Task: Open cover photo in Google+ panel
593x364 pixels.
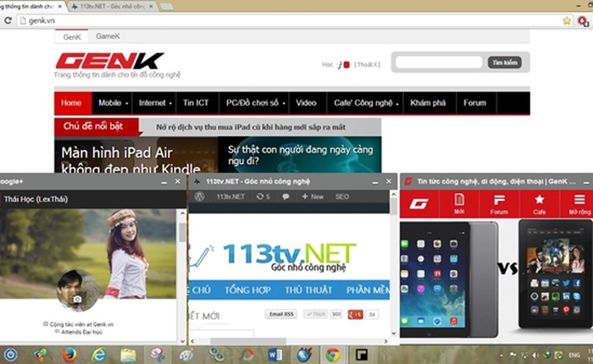Action: tap(88, 254)
